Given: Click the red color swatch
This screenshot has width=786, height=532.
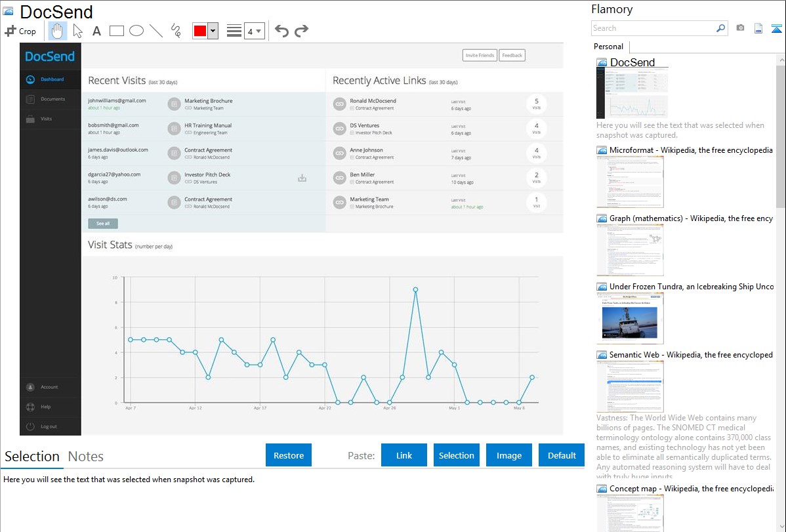Looking at the screenshot, I should [x=200, y=31].
